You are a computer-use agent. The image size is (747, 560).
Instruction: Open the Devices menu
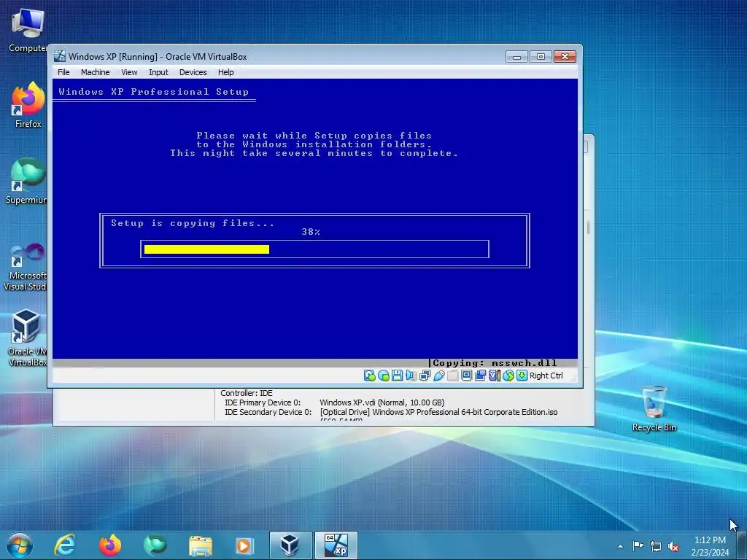[x=193, y=72]
